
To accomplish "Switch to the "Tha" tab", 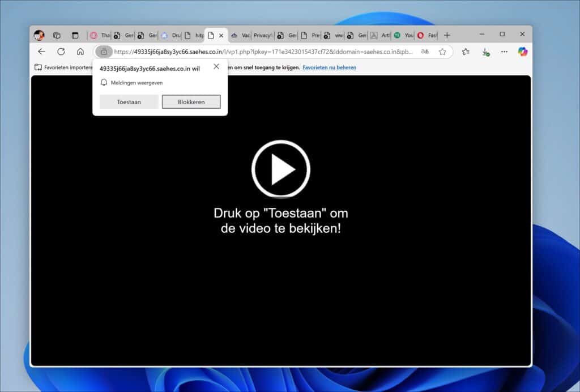I will click(x=100, y=36).
